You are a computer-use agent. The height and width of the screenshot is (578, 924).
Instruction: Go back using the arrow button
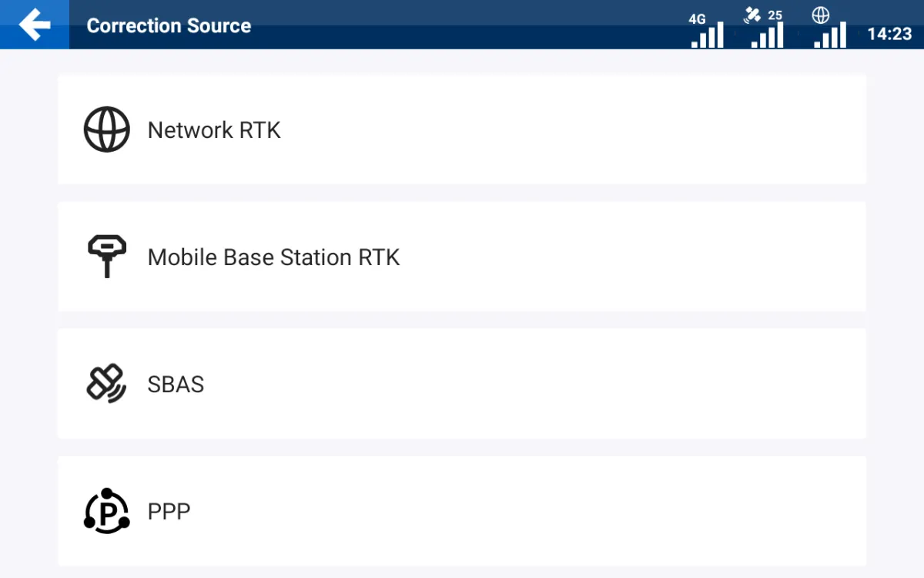(35, 25)
